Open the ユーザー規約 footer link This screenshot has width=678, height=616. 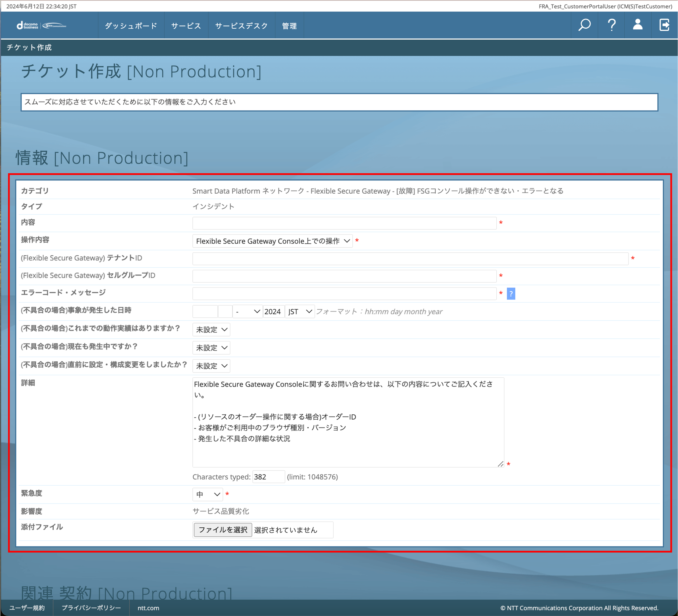coord(27,608)
